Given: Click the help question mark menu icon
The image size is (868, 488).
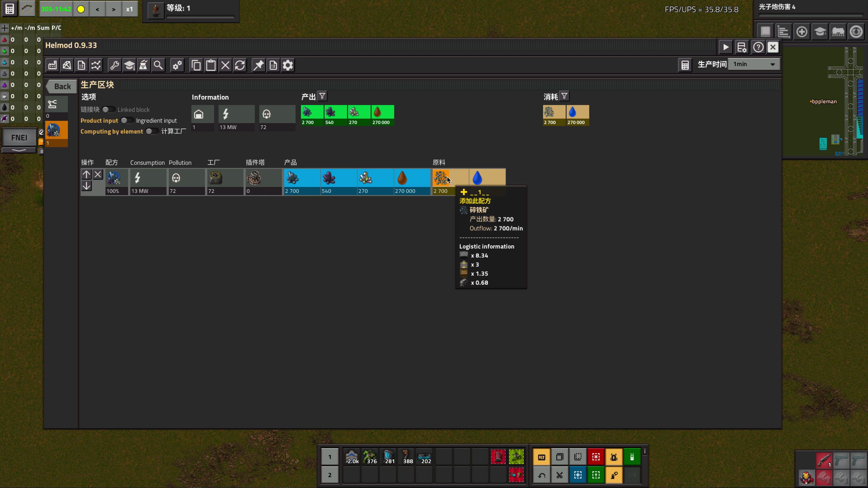Looking at the screenshot, I should pyautogui.click(x=758, y=47).
